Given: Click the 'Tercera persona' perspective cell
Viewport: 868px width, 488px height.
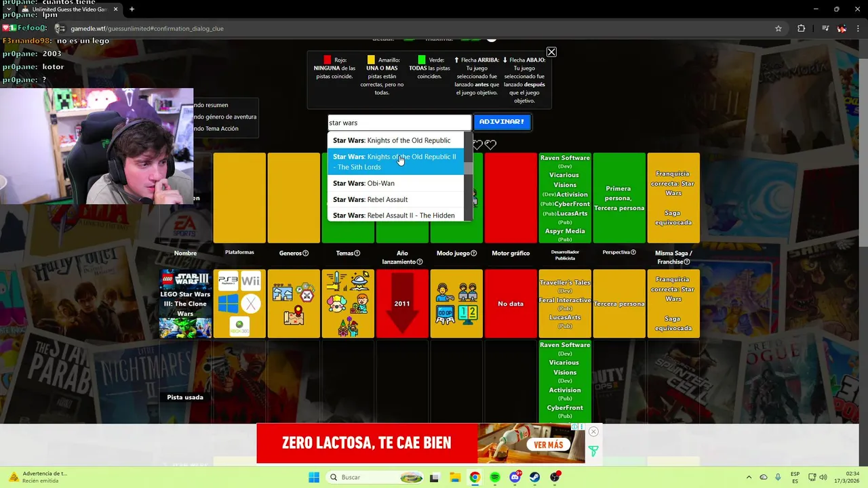Looking at the screenshot, I should pos(619,304).
